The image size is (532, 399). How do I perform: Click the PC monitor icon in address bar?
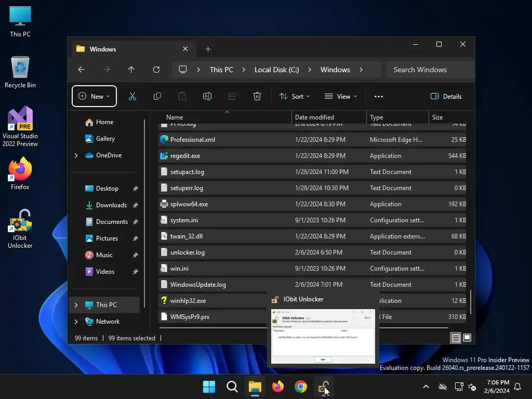tap(183, 70)
